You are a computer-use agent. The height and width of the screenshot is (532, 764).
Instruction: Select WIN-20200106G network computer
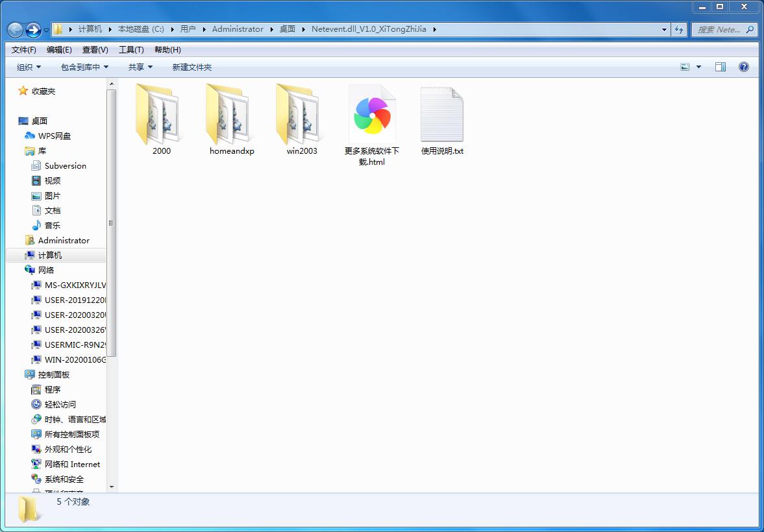point(75,360)
